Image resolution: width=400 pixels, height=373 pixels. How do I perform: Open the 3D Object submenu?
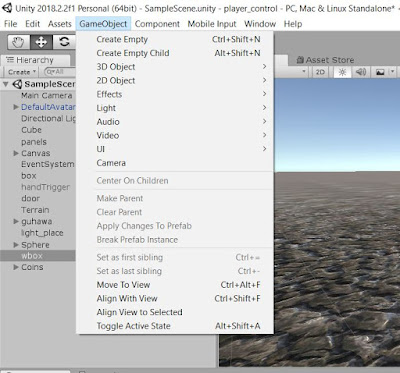175,67
